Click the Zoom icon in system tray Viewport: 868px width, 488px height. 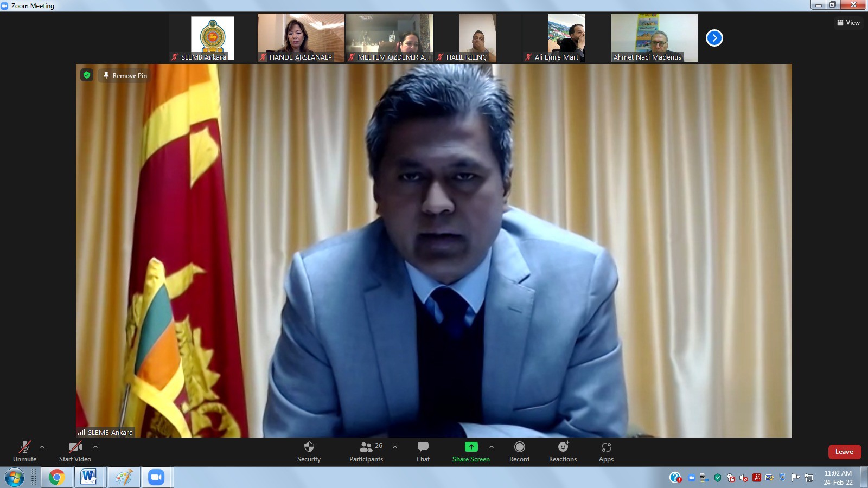[691, 478]
